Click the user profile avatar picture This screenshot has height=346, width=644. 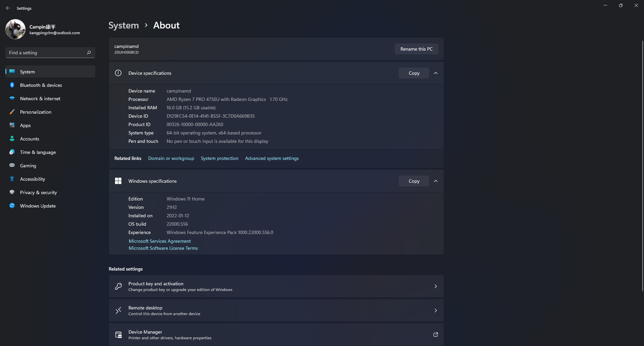(15, 29)
